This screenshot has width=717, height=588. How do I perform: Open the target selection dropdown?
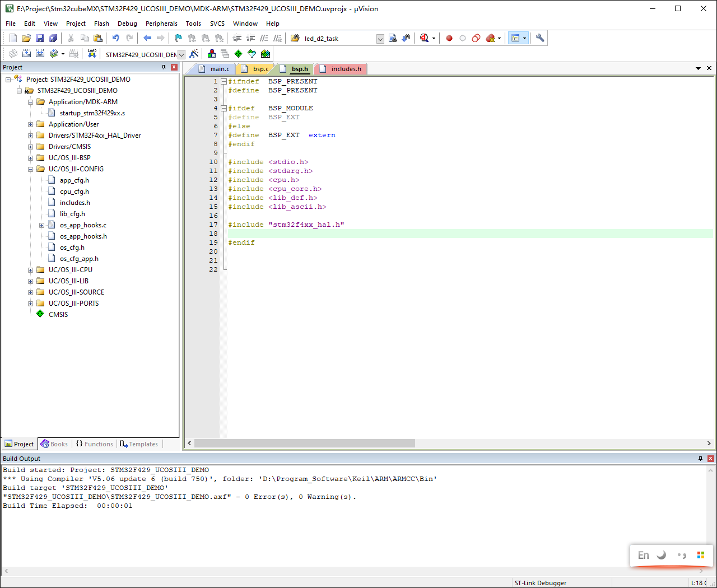click(x=181, y=54)
